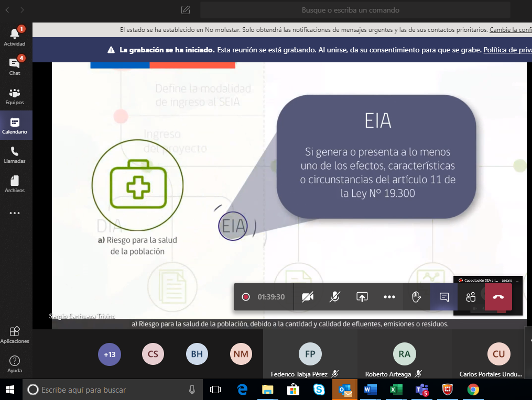
Task: Open Equipos in the left rail
Action: [x=15, y=96]
